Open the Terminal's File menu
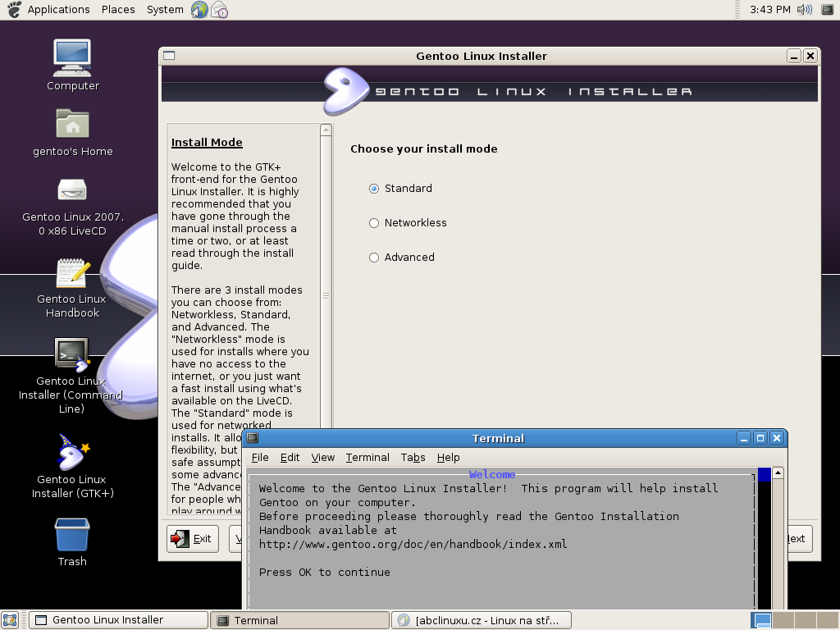Viewport: 840px width, 630px height. pos(260,458)
